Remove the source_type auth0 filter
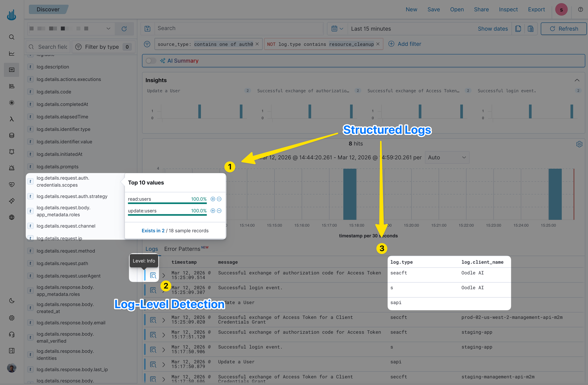Image resolution: width=588 pixels, height=385 pixels. click(257, 44)
